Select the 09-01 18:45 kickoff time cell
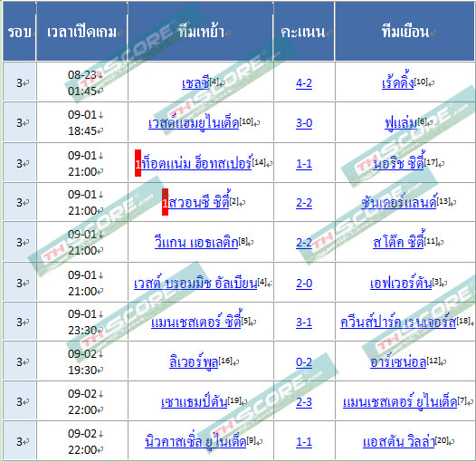The width and height of the screenshot is (476, 462). click(x=82, y=122)
